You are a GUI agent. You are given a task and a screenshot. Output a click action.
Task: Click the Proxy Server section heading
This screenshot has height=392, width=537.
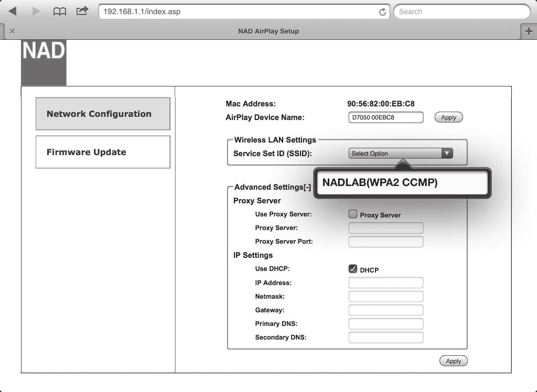pyautogui.click(x=257, y=201)
